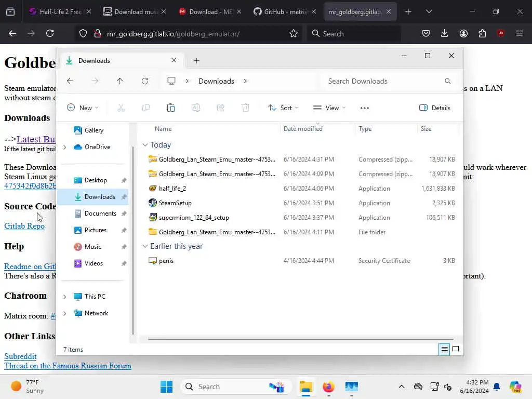Add a new File Explorer tab
The image size is (532, 399).
click(x=196, y=61)
